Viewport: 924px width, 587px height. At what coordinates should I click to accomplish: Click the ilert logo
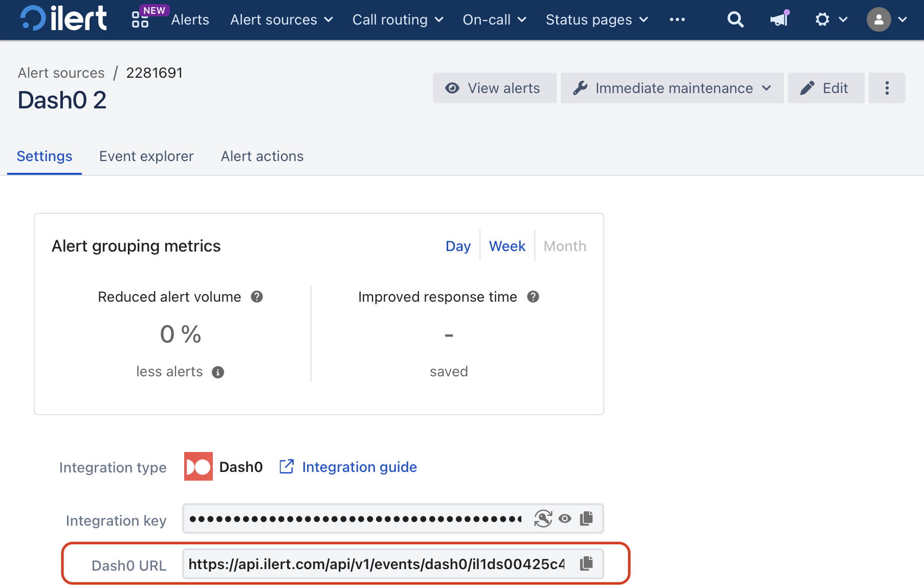[63, 19]
